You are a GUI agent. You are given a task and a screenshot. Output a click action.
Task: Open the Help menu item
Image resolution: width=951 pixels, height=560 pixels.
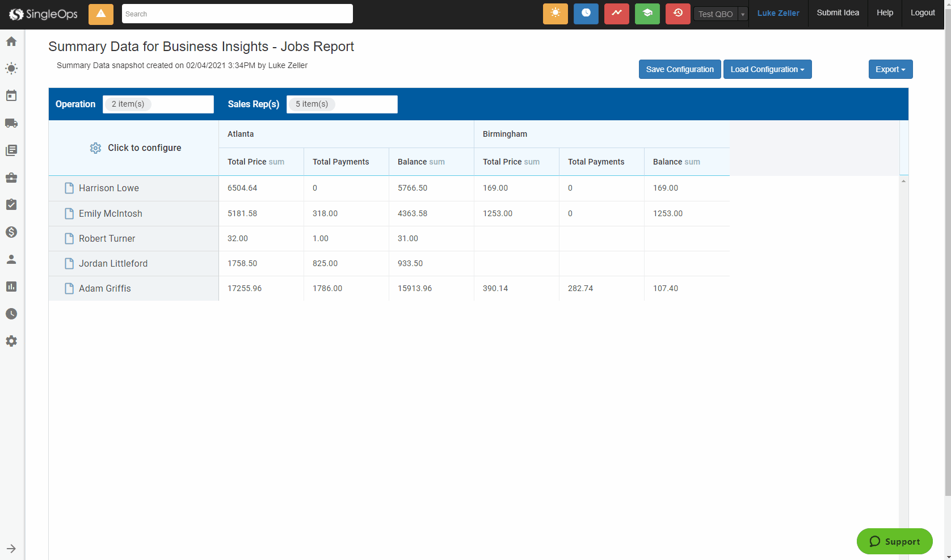pyautogui.click(x=885, y=13)
